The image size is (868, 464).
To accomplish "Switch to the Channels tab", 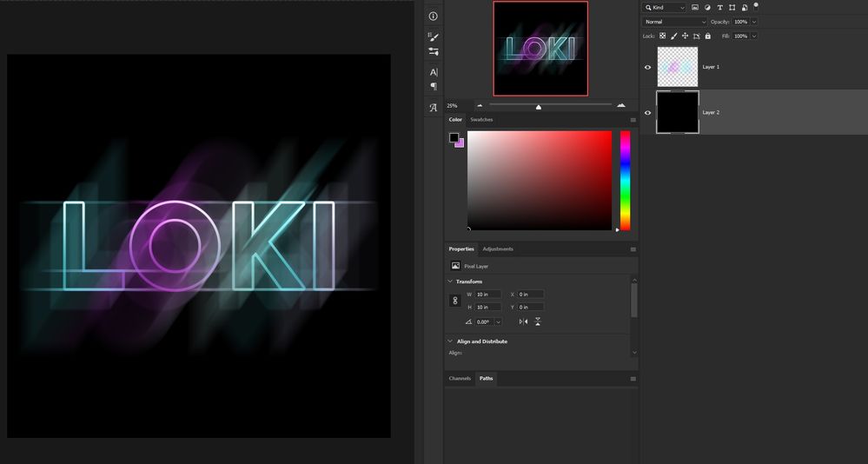I will coord(460,379).
